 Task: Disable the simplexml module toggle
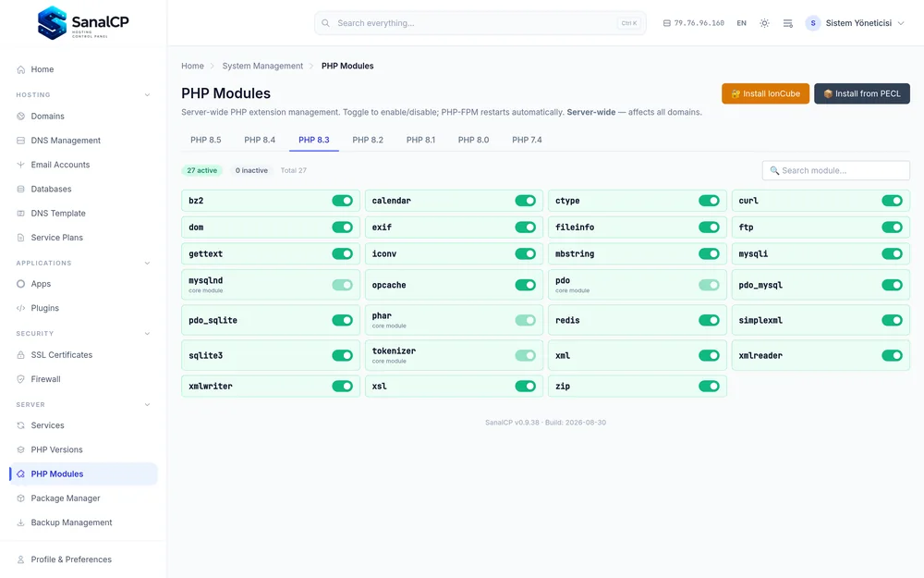[892, 320]
